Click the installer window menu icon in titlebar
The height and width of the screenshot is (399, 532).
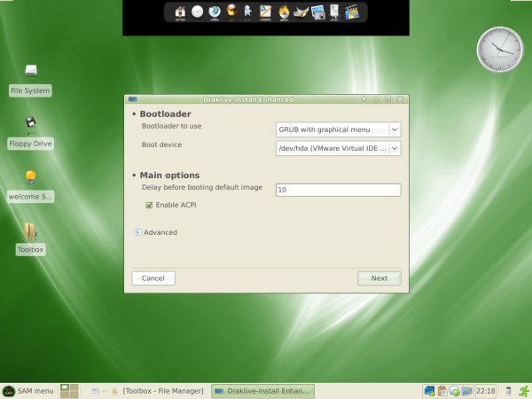(133, 99)
